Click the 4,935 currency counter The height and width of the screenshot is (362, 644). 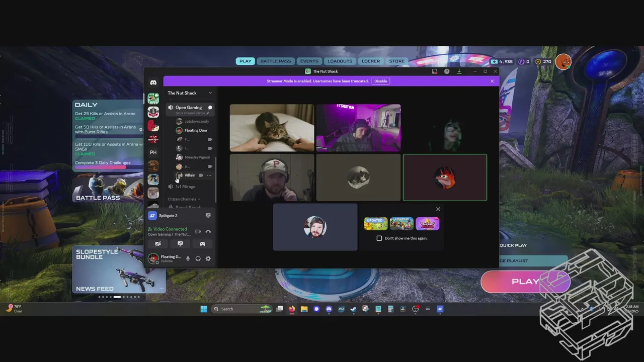point(502,61)
